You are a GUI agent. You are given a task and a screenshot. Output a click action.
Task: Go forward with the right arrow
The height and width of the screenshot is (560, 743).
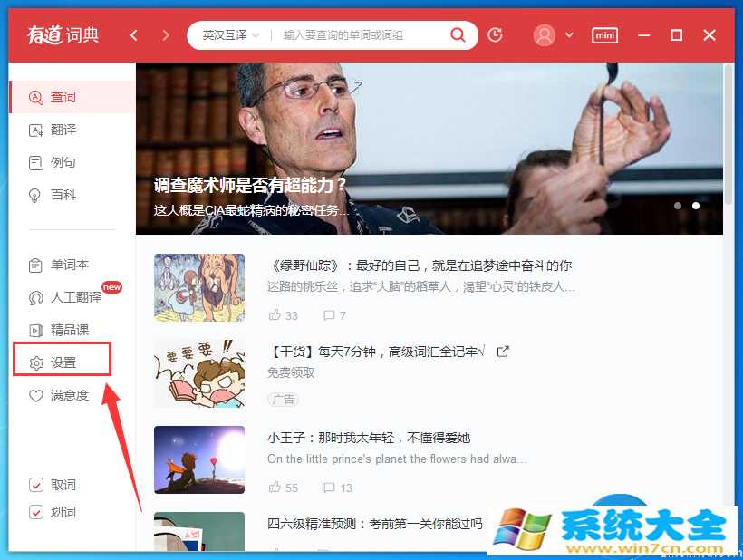pyautogui.click(x=165, y=35)
